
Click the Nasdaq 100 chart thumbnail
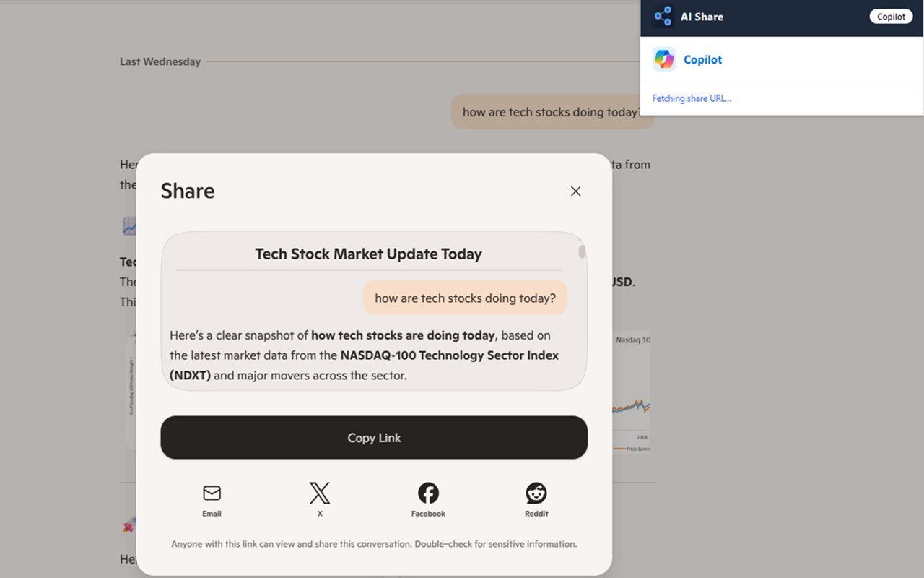[632, 392]
